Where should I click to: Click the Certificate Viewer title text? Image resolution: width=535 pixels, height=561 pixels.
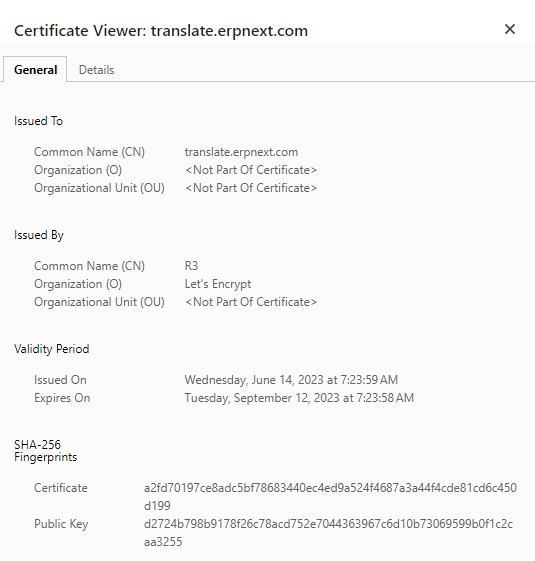(x=161, y=31)
